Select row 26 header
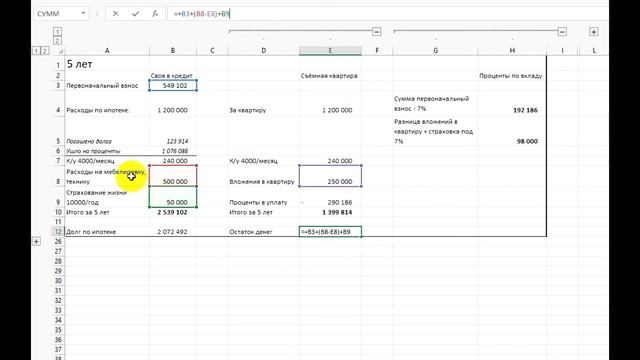640x360 pixels. [58, 242]
